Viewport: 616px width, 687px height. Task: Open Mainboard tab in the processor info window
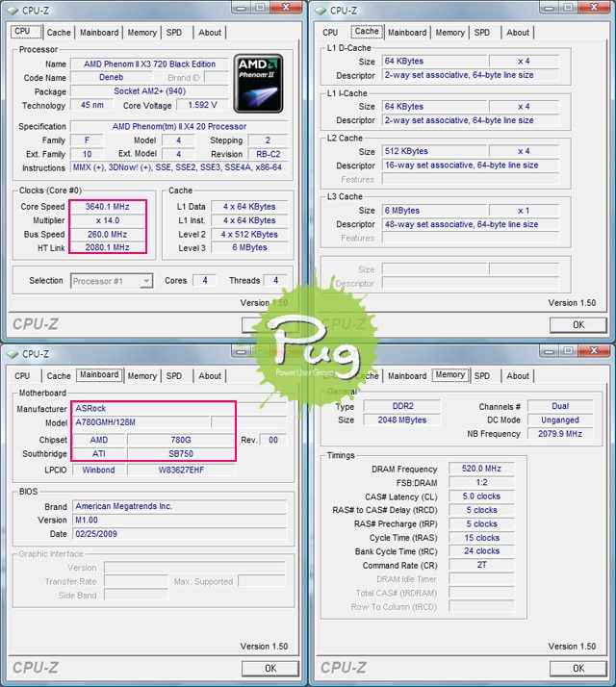click(x=99, y=33)
